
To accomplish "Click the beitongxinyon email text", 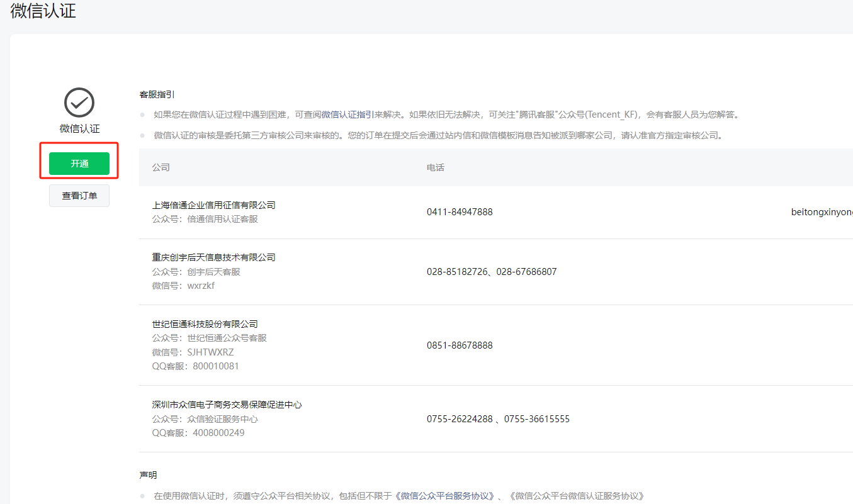I will (822, 212).
